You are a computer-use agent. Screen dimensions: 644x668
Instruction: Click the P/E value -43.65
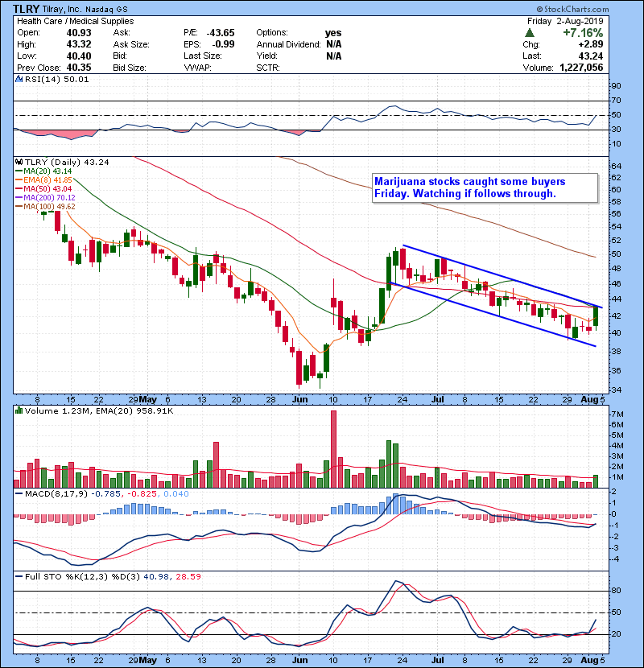click(x=221, y=33)
